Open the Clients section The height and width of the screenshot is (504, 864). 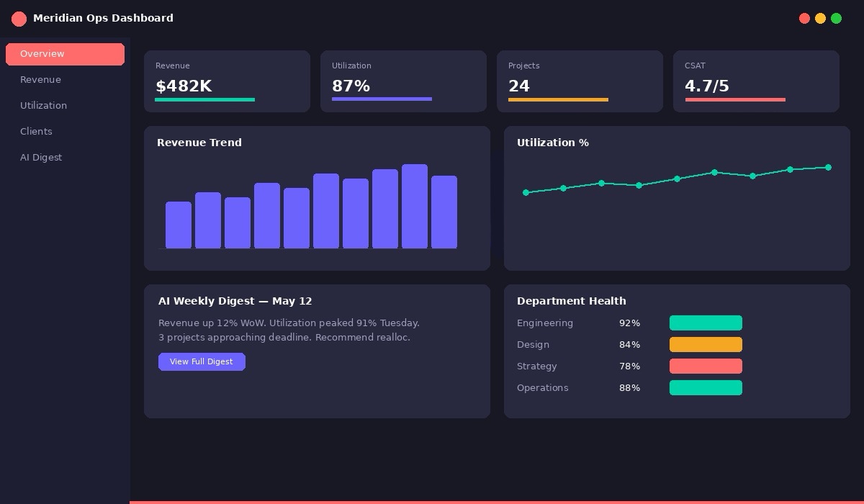(x=36, y=132)
